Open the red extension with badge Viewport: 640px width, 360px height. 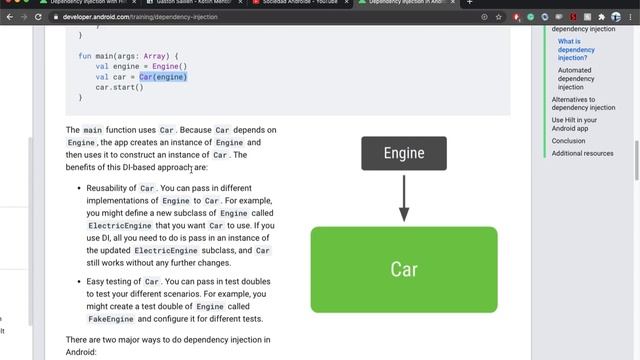[517, 17]
